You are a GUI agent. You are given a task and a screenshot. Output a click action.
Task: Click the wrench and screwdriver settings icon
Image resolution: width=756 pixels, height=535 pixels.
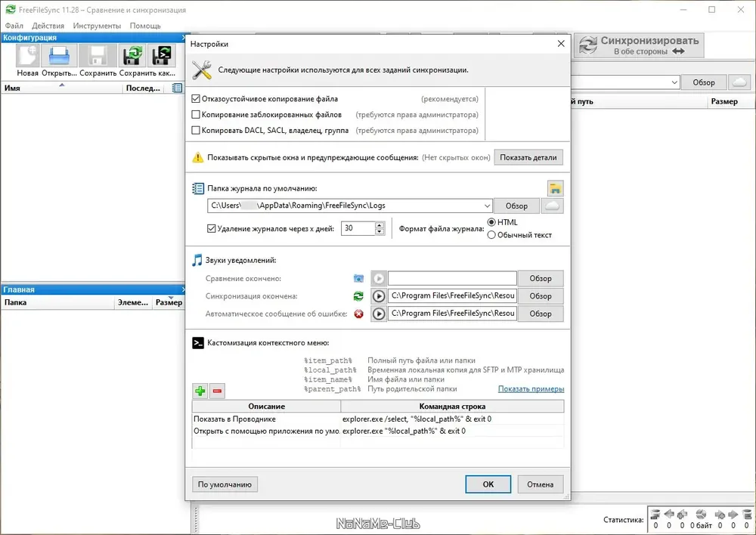pos(202,70)
